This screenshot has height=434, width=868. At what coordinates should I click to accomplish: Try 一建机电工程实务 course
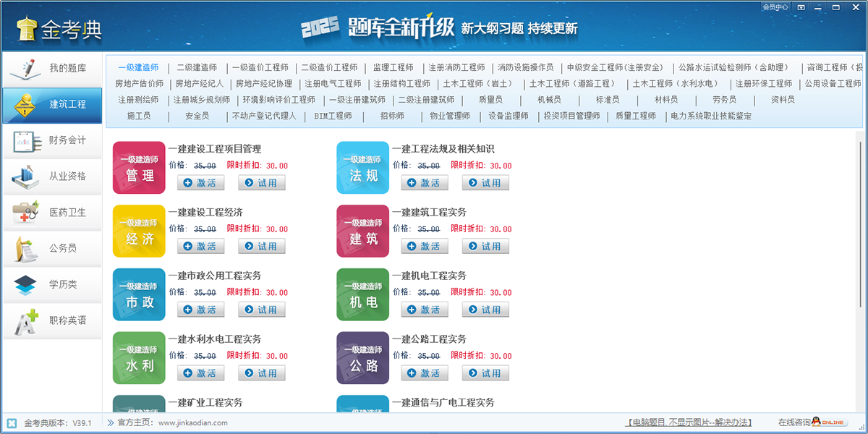click(x=485, y=310)
